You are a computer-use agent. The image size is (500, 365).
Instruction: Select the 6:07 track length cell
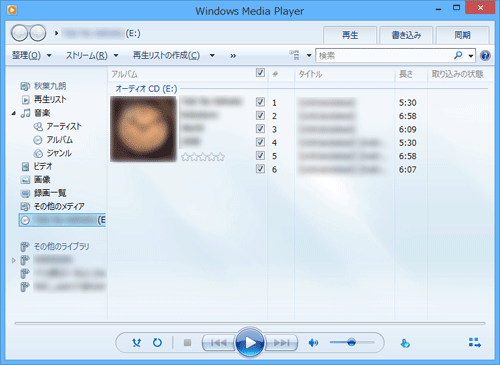pyautogui.click(x=407, y=169)
